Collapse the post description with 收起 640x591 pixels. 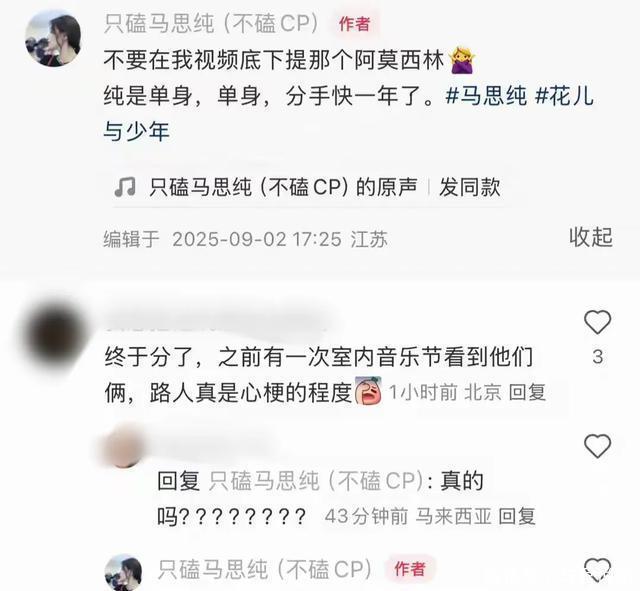click(x=591, y=237)
